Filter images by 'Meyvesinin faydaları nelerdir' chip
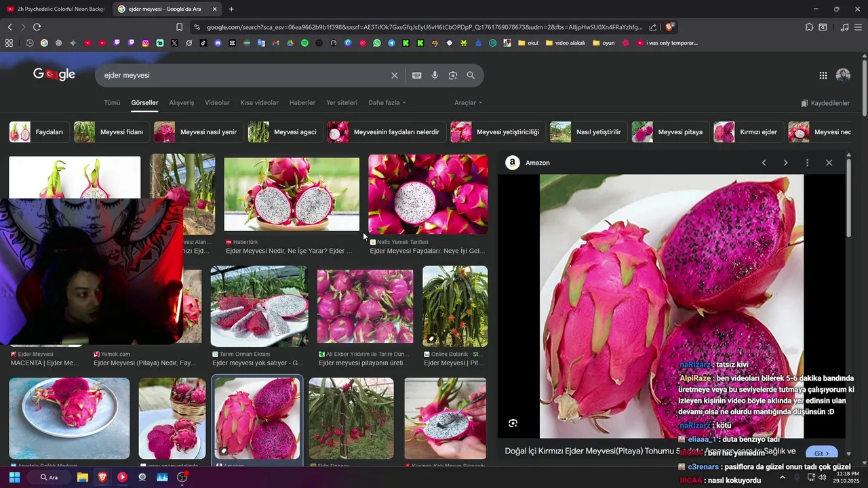 click(x=386, y=132)
